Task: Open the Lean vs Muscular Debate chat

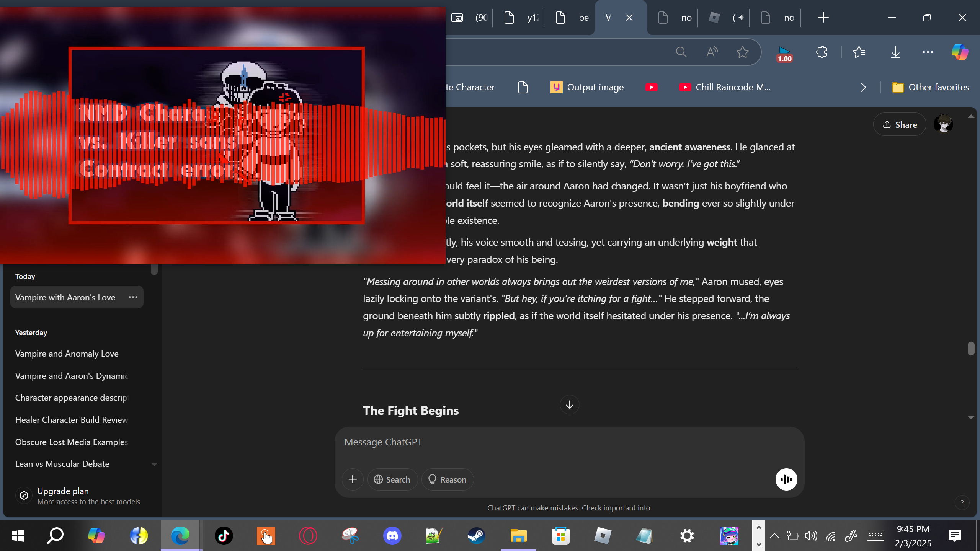Action: click(x=62, y=464)
